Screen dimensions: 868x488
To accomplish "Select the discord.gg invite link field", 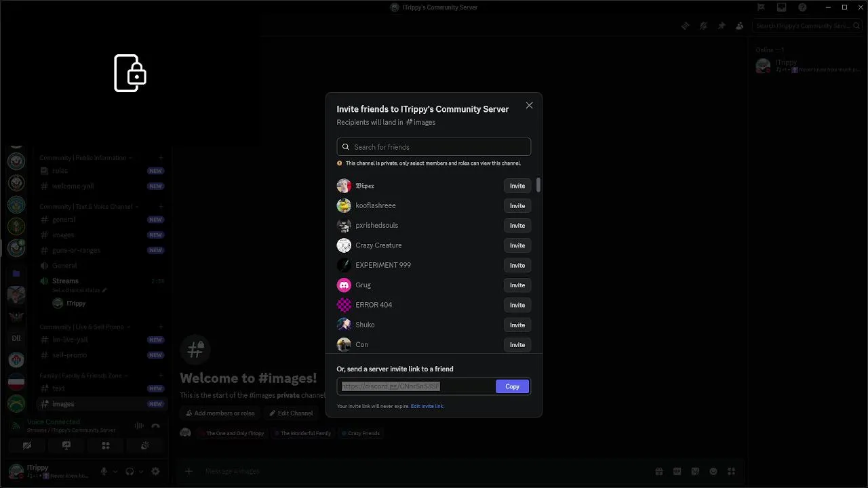I will [416, 386].
